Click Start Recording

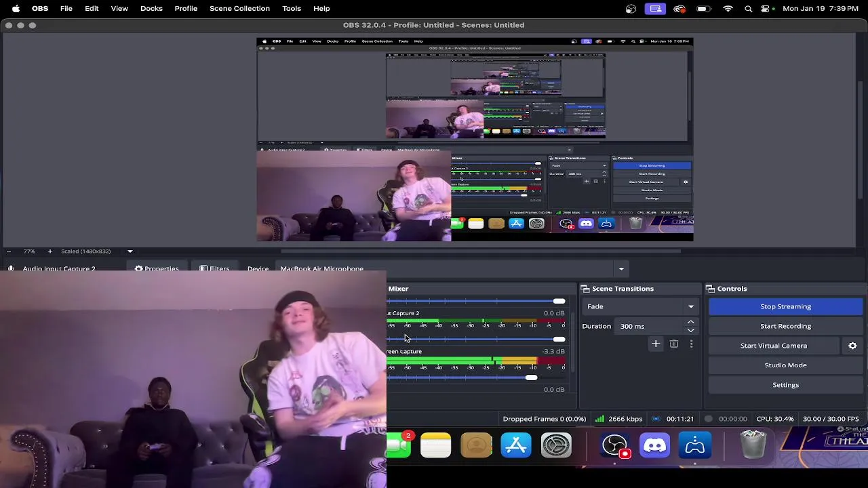[x=785, y=326]
